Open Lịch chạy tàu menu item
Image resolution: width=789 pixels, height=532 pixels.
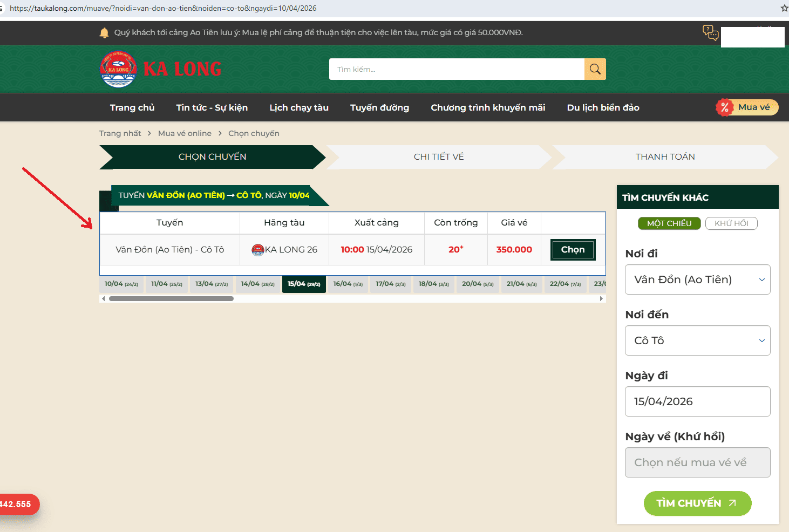(299, 107)
